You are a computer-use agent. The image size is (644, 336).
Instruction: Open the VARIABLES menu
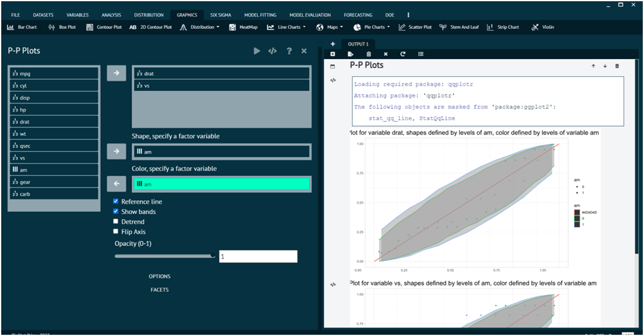point(78,15)
